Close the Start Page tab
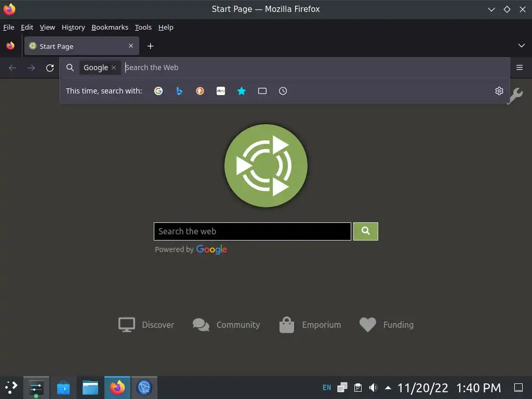 (x=131, y=46)
